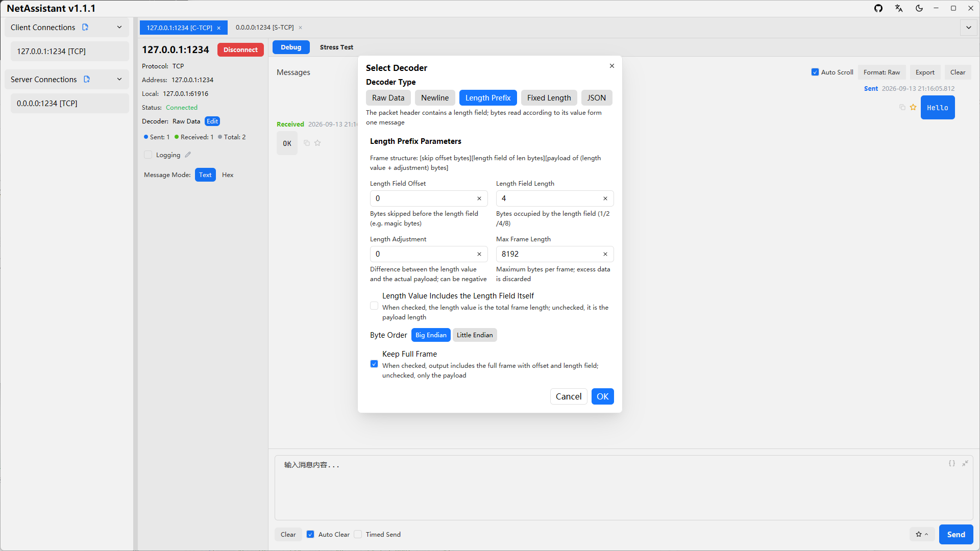Image resolution: width=980 pixels, height=551 pixels.
Task: Open the GitHub repository icon
Action: [x=878, y=8]
